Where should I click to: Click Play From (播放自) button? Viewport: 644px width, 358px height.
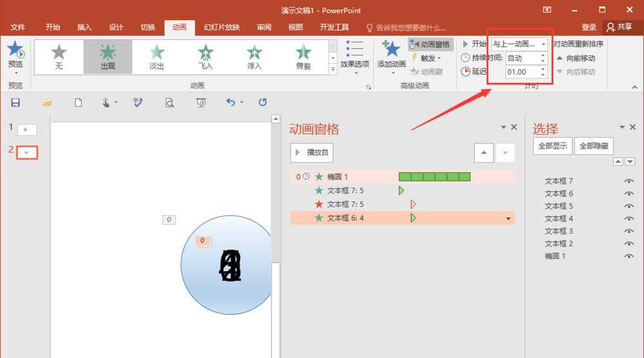click(312, 153)
